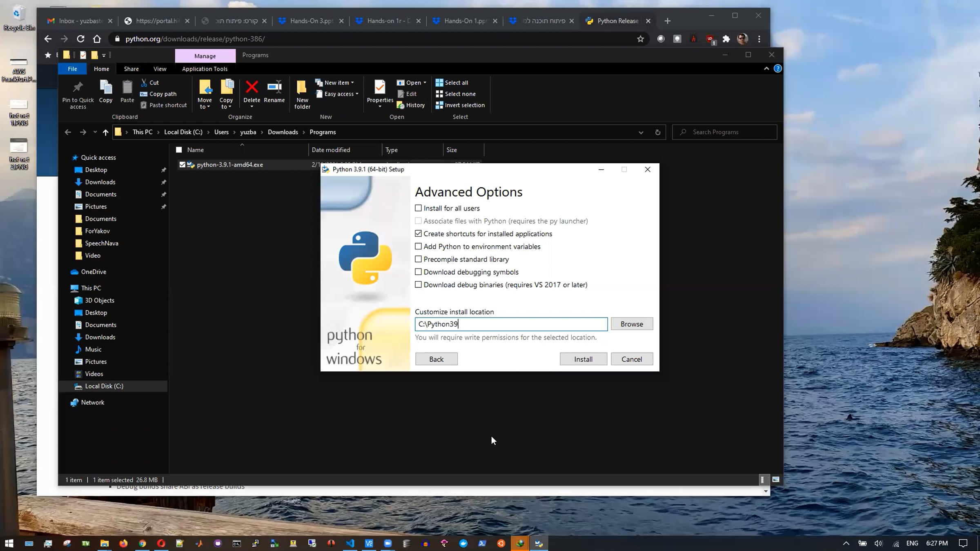
Task: Click Browse for install location
Action: tap(632, 324)
